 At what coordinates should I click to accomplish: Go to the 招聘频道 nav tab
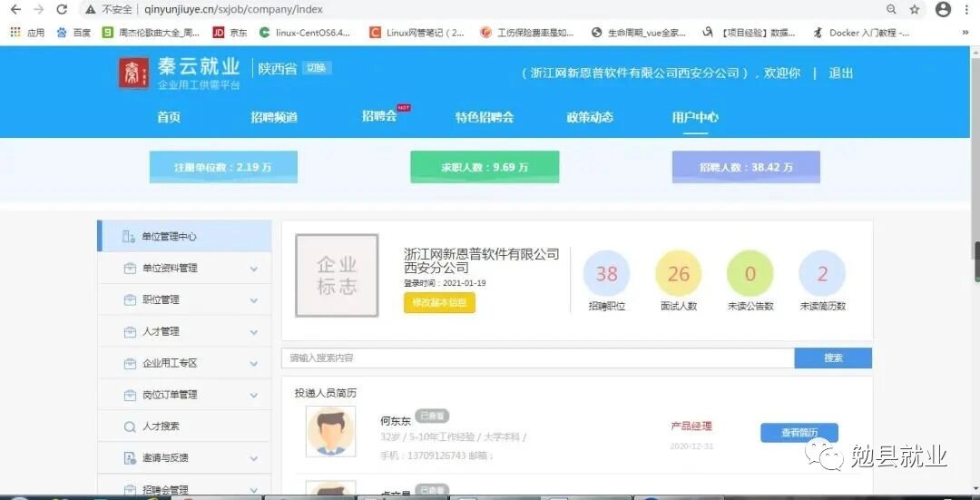pos(274,117)
